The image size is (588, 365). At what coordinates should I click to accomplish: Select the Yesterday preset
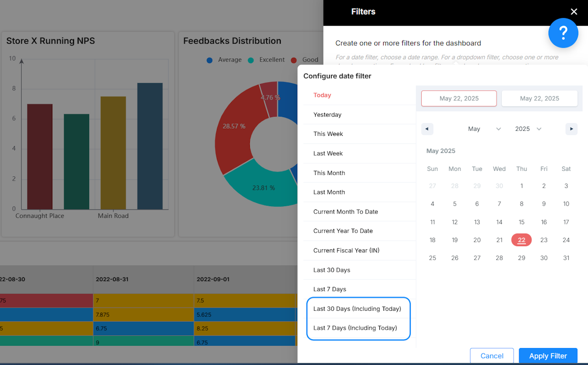point(327,115)
